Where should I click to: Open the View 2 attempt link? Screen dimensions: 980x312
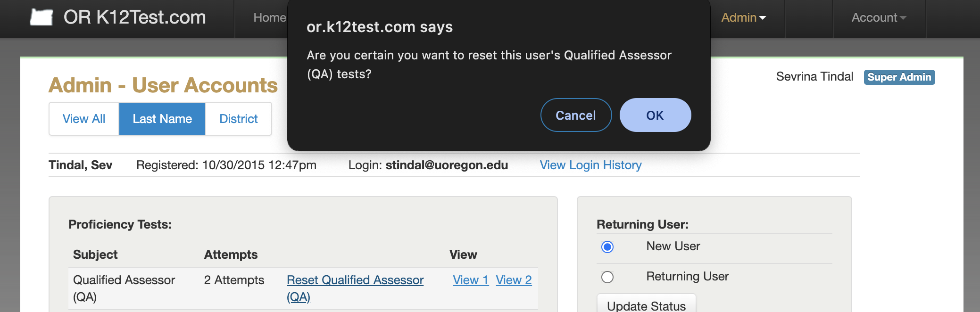514,280
